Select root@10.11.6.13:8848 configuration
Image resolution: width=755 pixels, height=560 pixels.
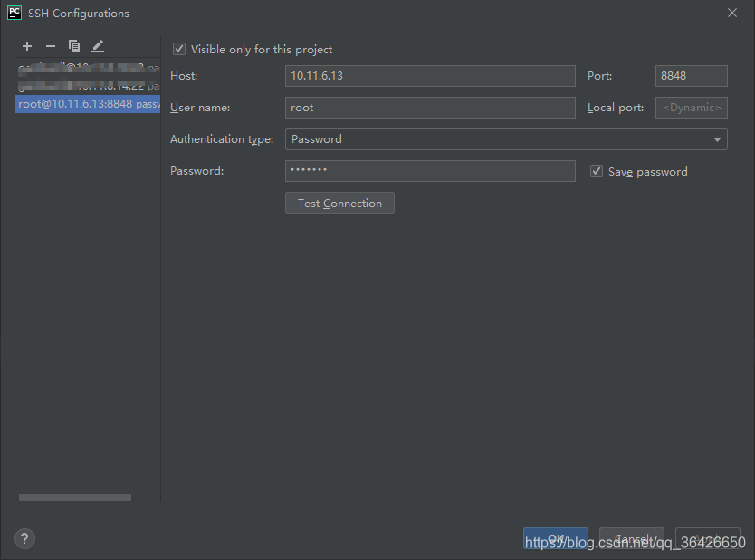(87, 104)
